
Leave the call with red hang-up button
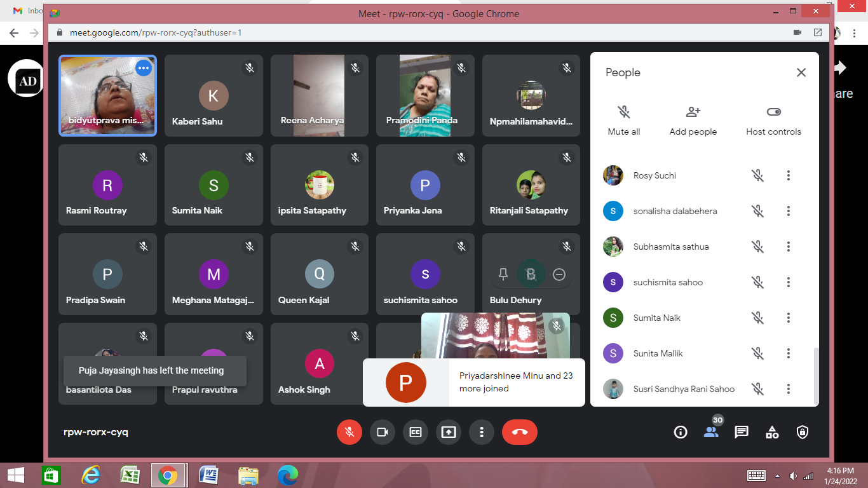[x=519, y=432]
